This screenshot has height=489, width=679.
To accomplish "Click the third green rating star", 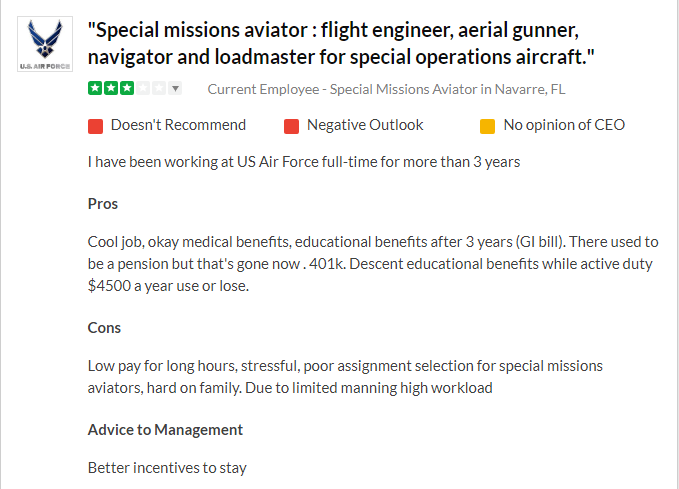I will 127,89.
